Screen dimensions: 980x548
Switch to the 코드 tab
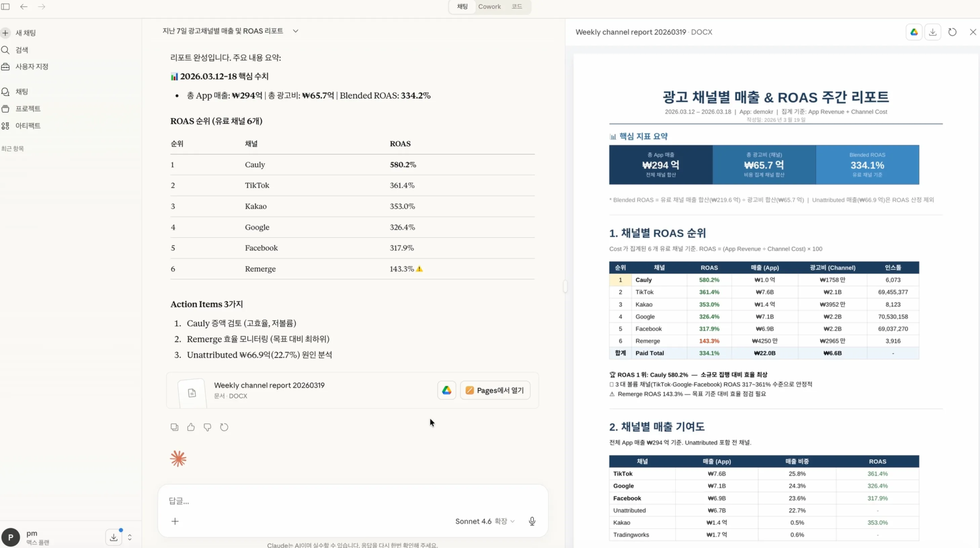(517, 6)
